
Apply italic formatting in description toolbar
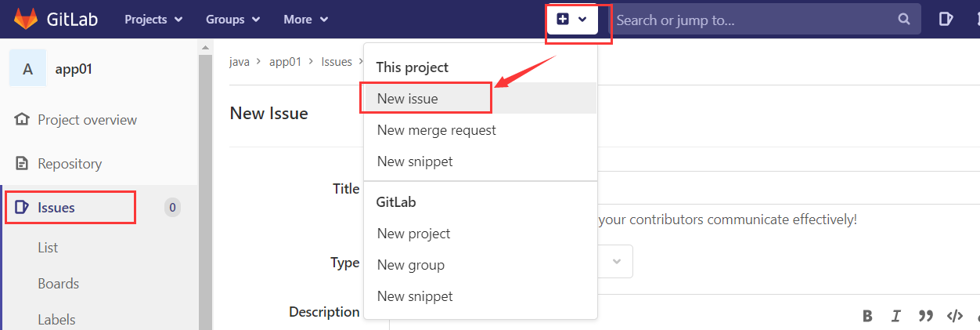tap(896, 316)
